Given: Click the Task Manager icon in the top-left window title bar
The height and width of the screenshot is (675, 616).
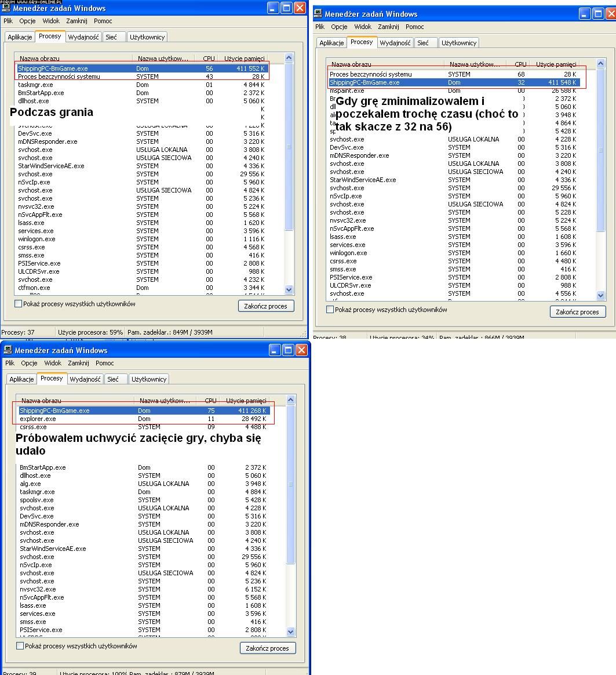Looking at the screenshot, I should coord(6,8).
